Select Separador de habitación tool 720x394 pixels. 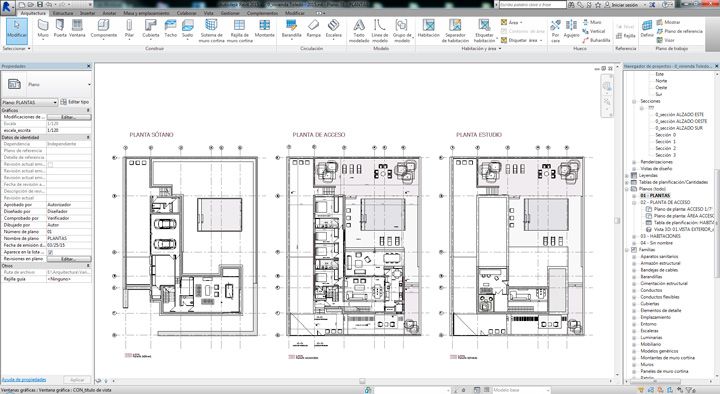[x=455, y=31]
